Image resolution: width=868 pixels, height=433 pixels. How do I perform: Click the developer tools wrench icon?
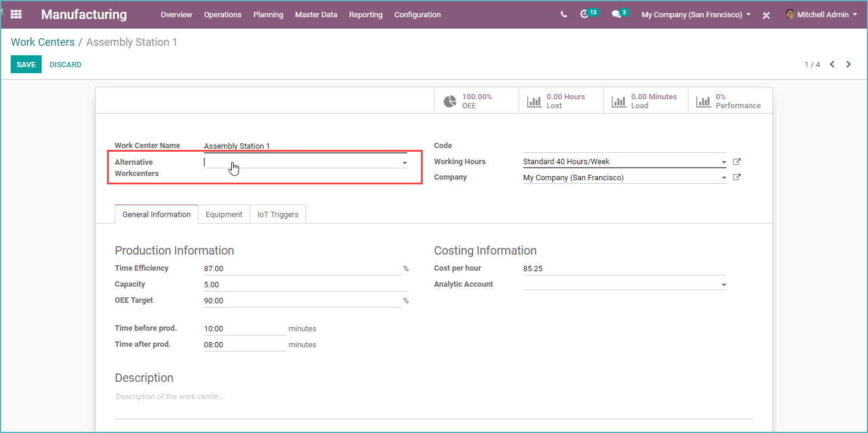click(x=766, y=14)
